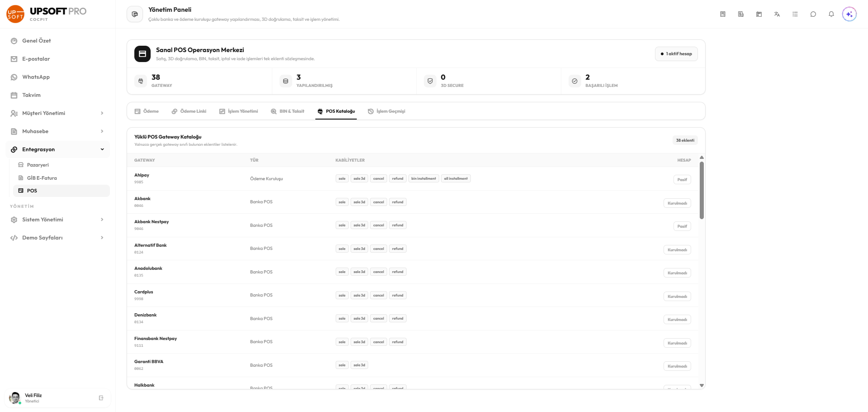868x412 pixels.
Task: Click Kurulmadı status for Anadolubank
Action: [x=677, y=273]
